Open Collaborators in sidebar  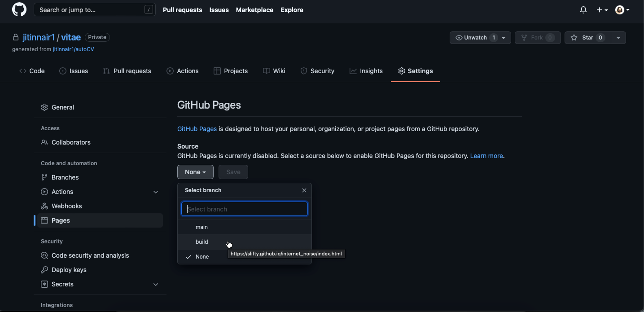click(100, 142)
